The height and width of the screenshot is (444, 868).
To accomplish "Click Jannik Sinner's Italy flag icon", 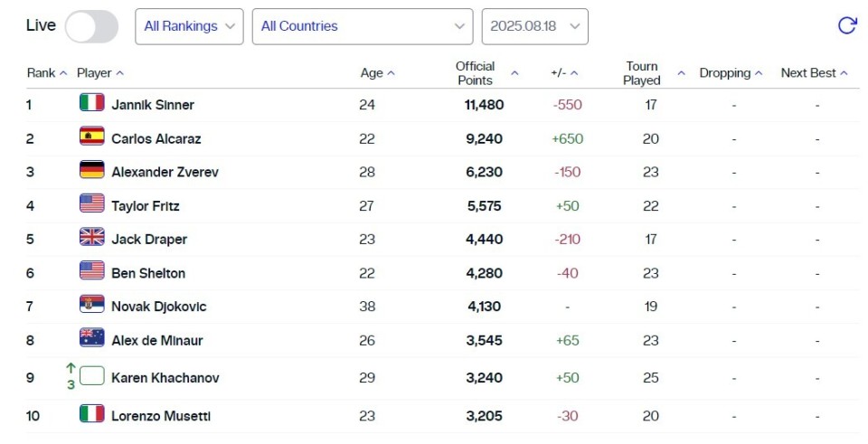I will pyautogui.click(x=92, y=104).
